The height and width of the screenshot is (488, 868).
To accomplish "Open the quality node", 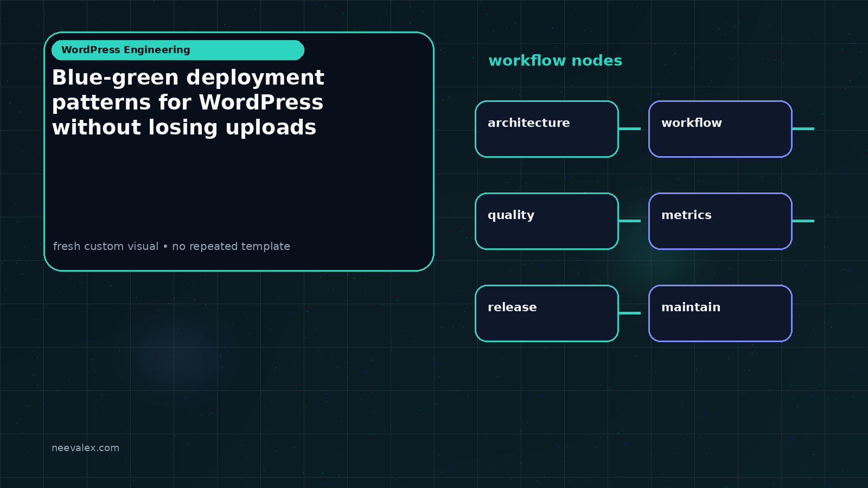I will [x=547, y=221].
